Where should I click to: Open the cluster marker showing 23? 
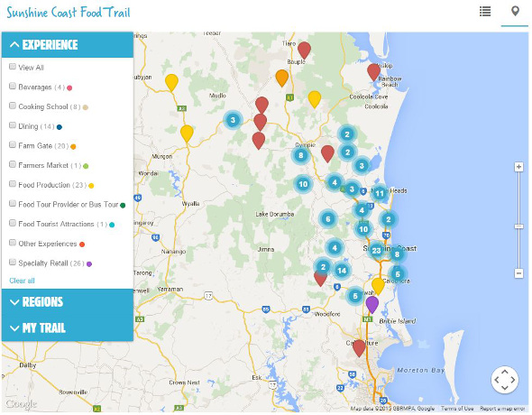click(x=376, y=251)
